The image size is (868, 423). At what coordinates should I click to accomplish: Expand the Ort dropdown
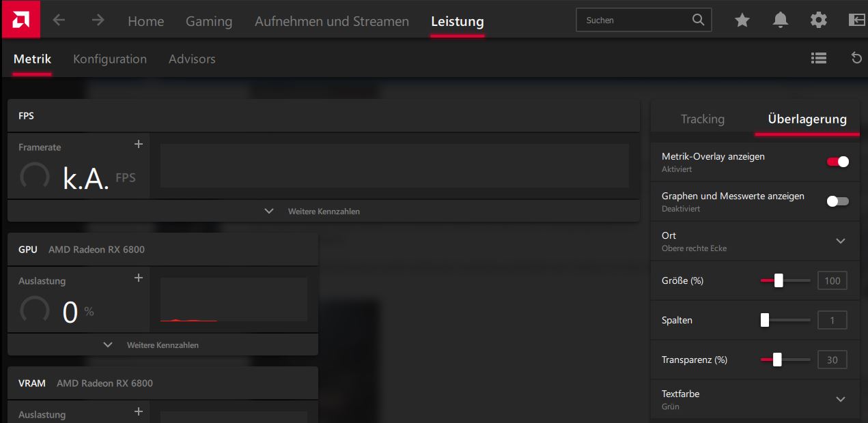(841, 241)
